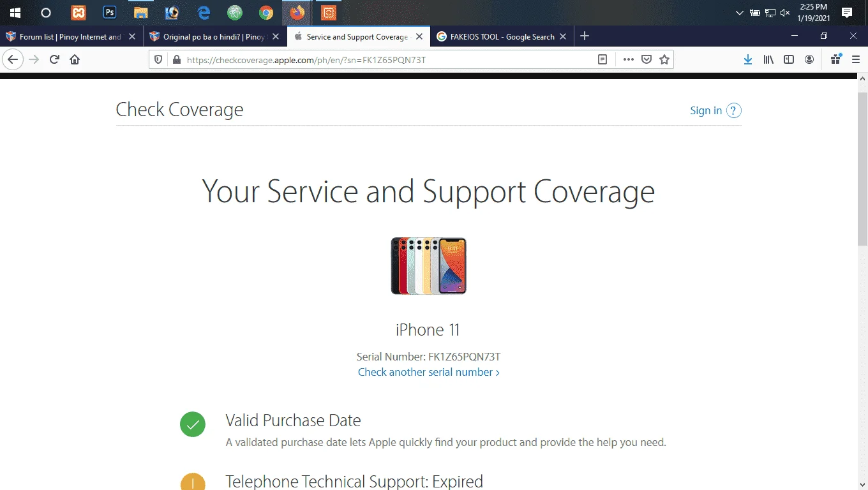The image size is (868, 490).
Task: Toggle Firefox sidebar
Action: pyautogui.click(x=789, y=59)
